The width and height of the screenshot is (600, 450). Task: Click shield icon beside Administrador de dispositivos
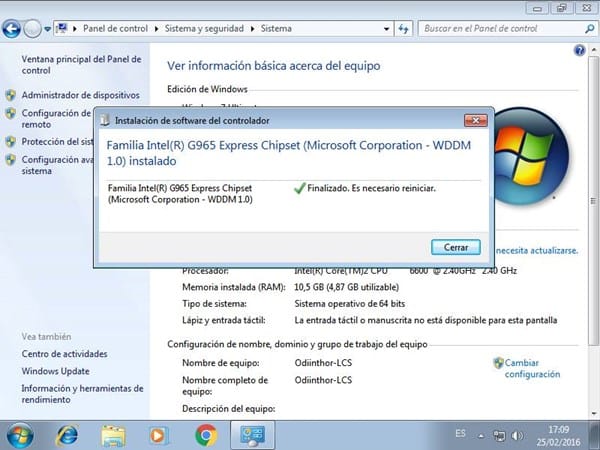pyautogui.click(x=10, y=95)
